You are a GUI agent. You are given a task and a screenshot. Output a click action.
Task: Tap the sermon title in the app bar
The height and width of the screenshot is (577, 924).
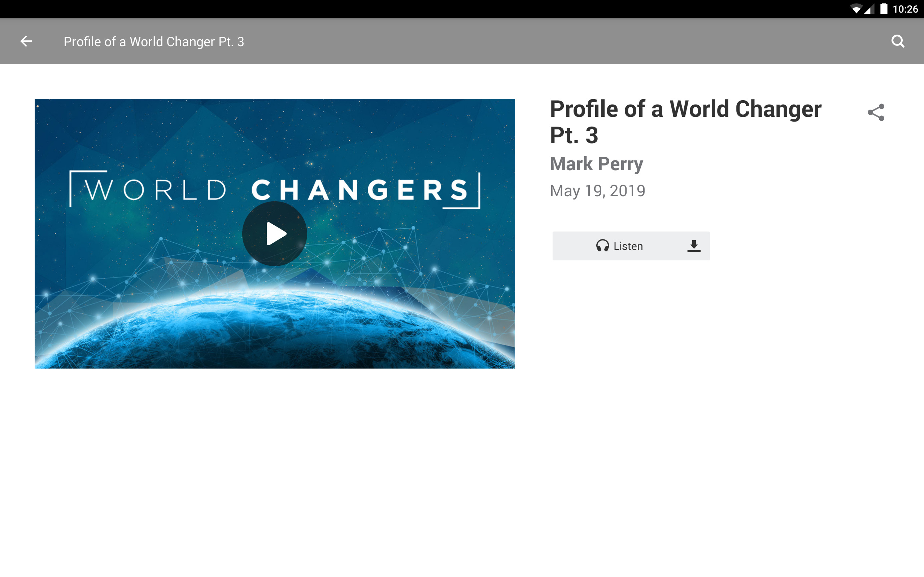[x=153, y=41]
